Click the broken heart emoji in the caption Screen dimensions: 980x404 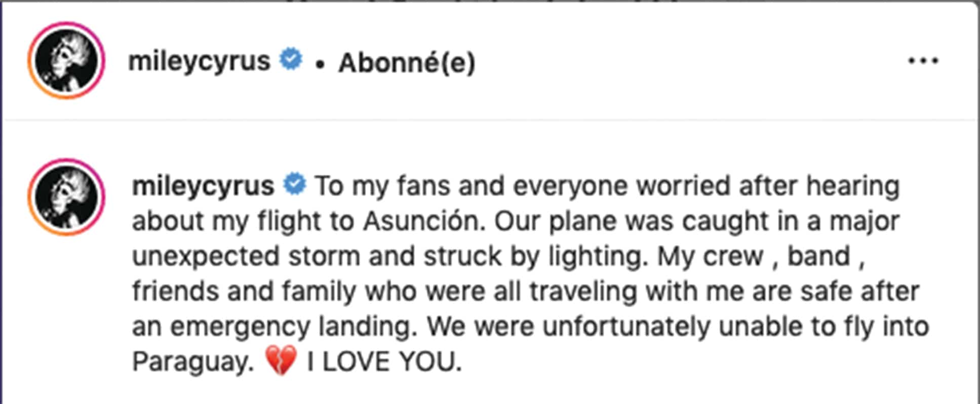[x=281, y=360]
